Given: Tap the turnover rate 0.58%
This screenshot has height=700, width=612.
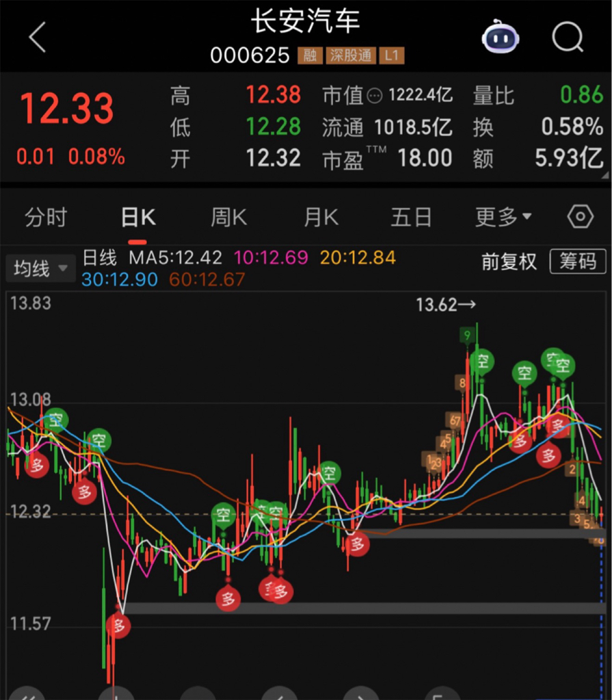Looking at the screenshot, I should tap(572, 126).
